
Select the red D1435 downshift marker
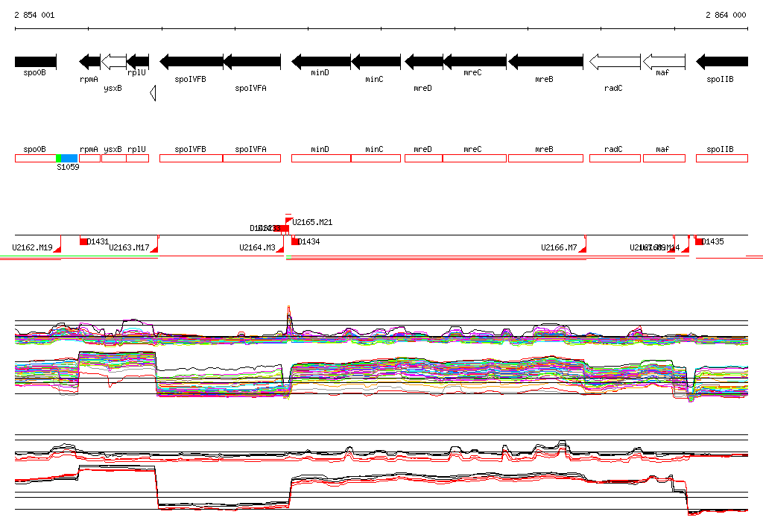click(x=699, y=241)
